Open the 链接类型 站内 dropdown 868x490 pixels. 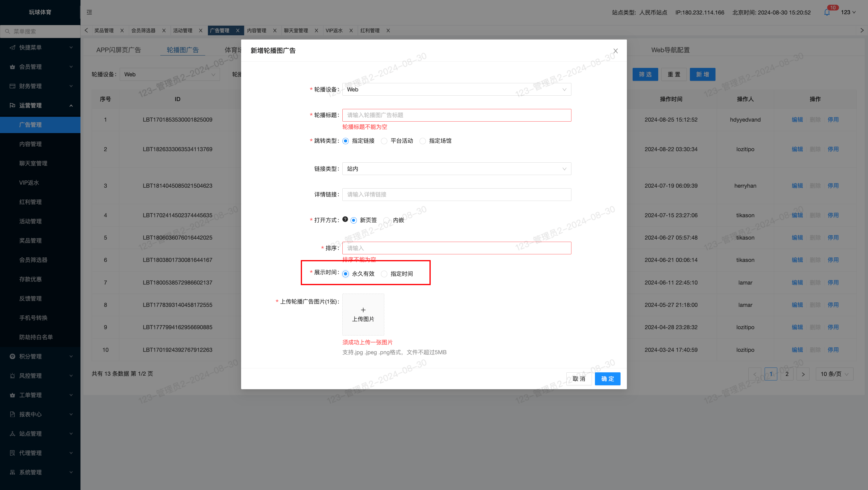[457, 169]
